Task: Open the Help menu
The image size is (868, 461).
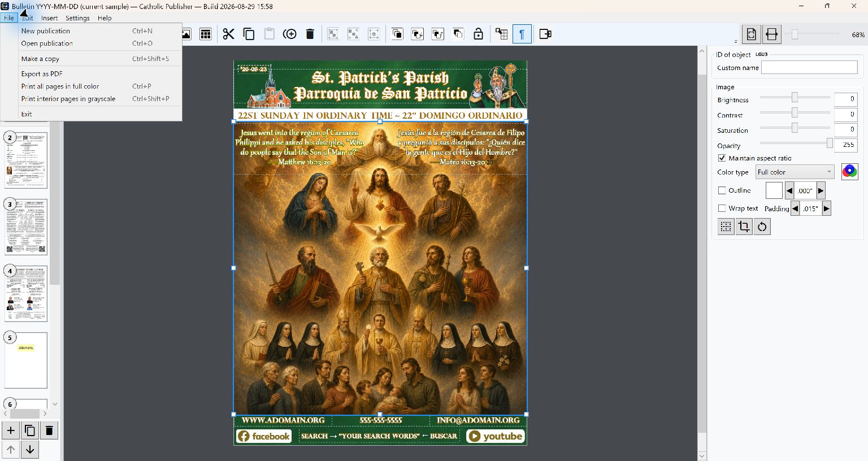Action: pyautogui.click(x=105, y=18)
